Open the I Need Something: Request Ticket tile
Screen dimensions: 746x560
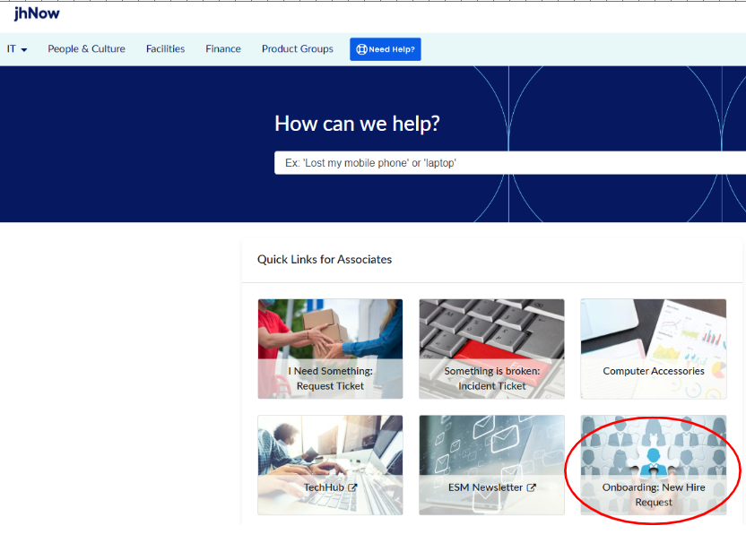[330, 378]
